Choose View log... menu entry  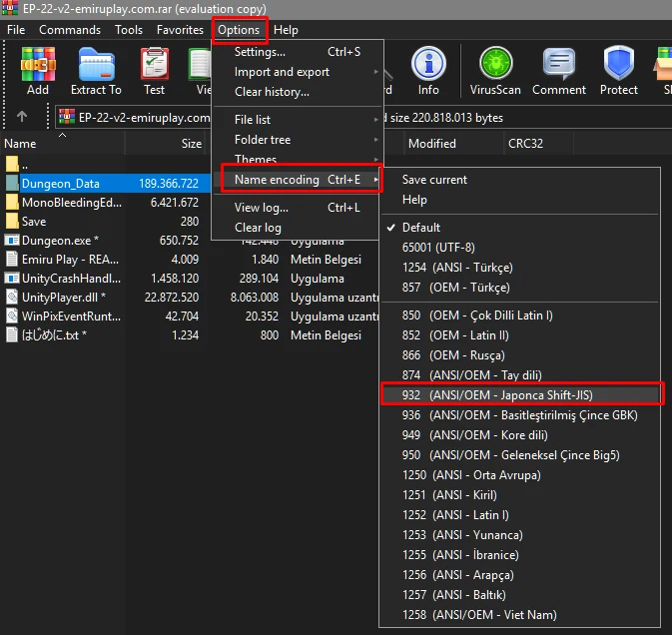[298, 208]
